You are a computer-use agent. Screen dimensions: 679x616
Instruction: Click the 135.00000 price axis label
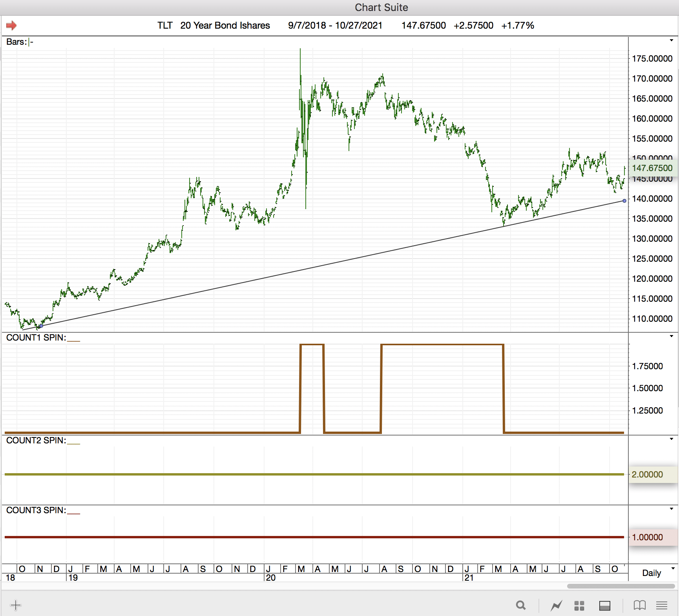652,219
